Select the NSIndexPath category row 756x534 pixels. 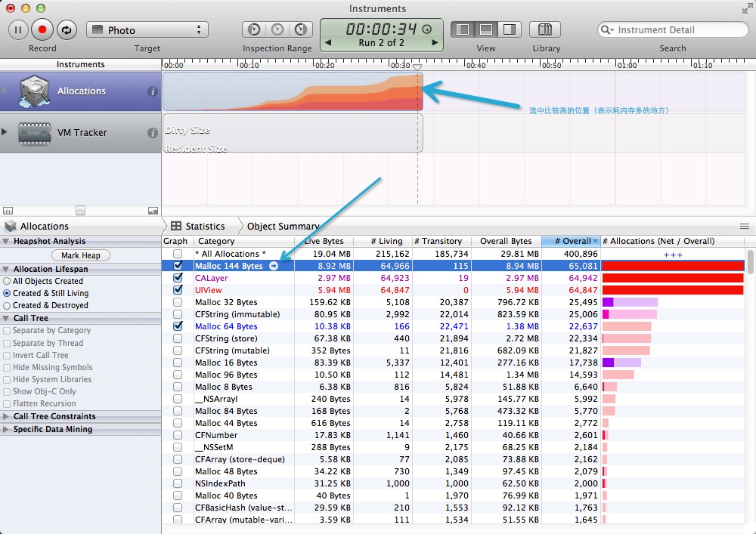[x=453, y=483]
